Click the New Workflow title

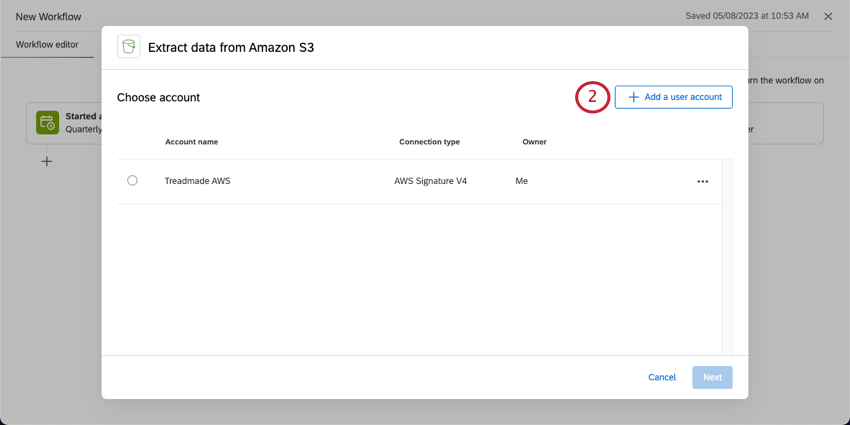[48, 17]
